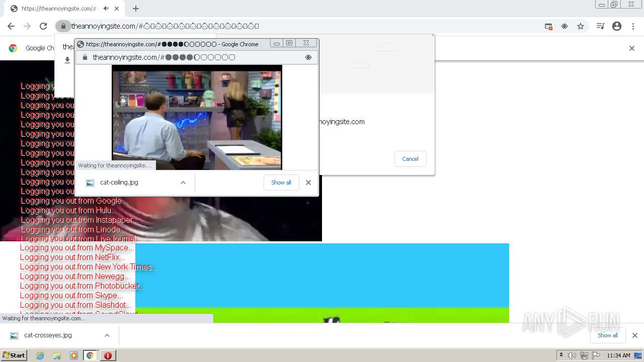Open Windows Media Player from taskbar
Screen dimensions: 644x362
click(x=73, y=355)
